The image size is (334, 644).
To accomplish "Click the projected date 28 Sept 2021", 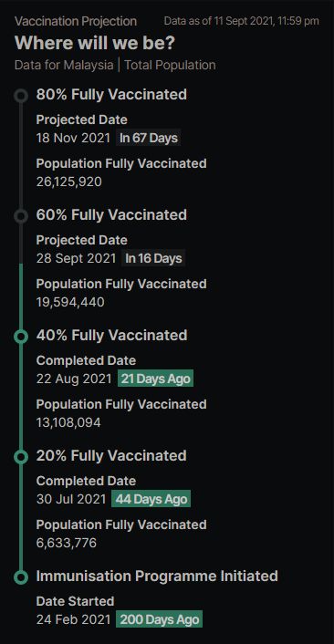I will click(76, 258).
